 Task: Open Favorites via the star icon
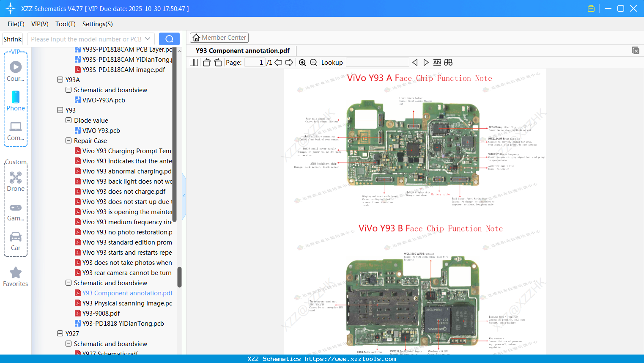click(x=15, y=272)
